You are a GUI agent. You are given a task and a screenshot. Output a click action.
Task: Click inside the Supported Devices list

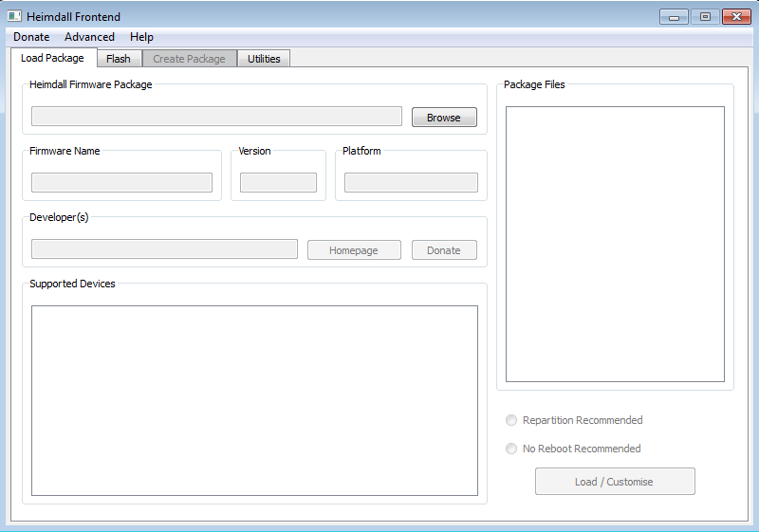[254, 400]
